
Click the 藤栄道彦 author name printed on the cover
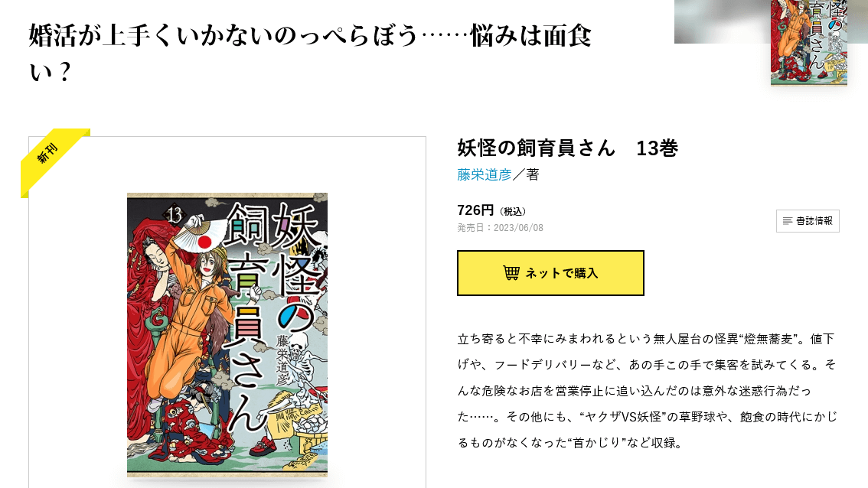[283, 359]
